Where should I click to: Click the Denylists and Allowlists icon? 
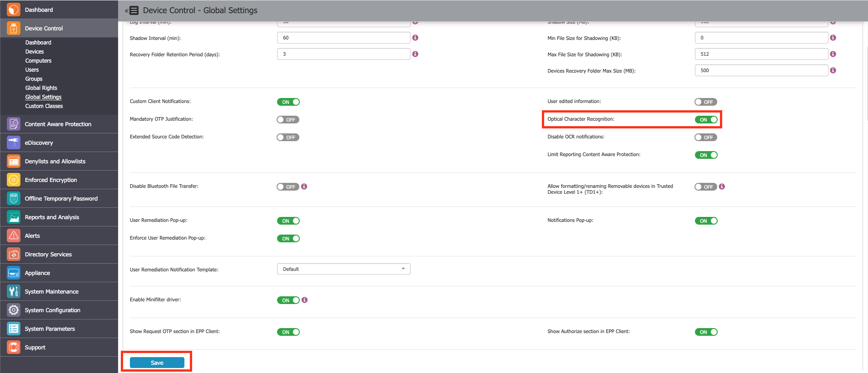click(x=14, y=161)
